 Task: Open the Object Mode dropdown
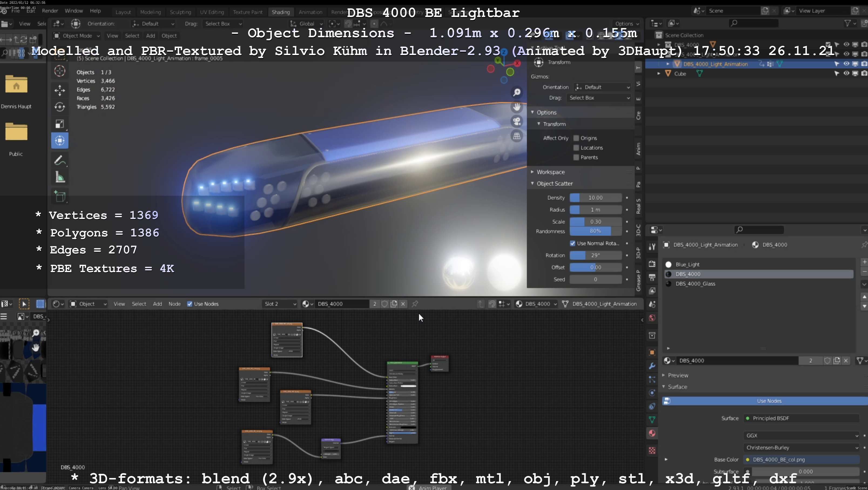point(76,36)
